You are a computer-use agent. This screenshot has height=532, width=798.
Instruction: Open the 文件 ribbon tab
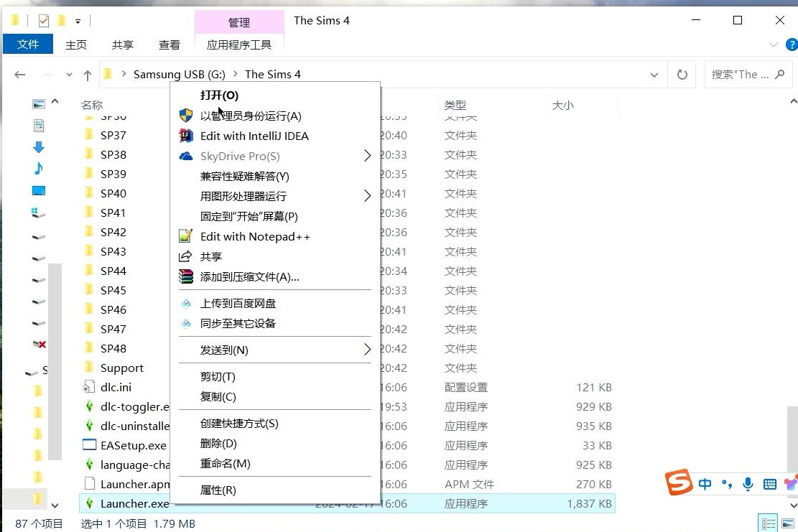pyautogui.click(x=28, y=45)
